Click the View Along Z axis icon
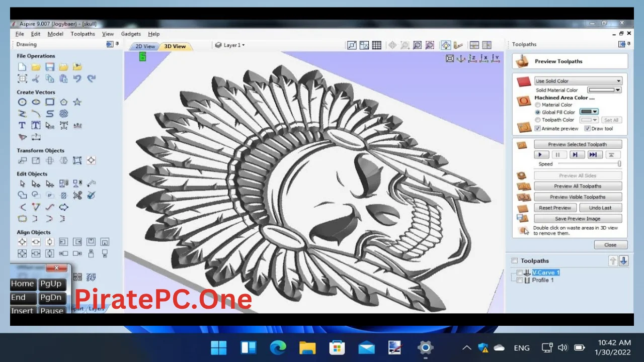Screen dimensions: 644x362 (x=472, y=58)
